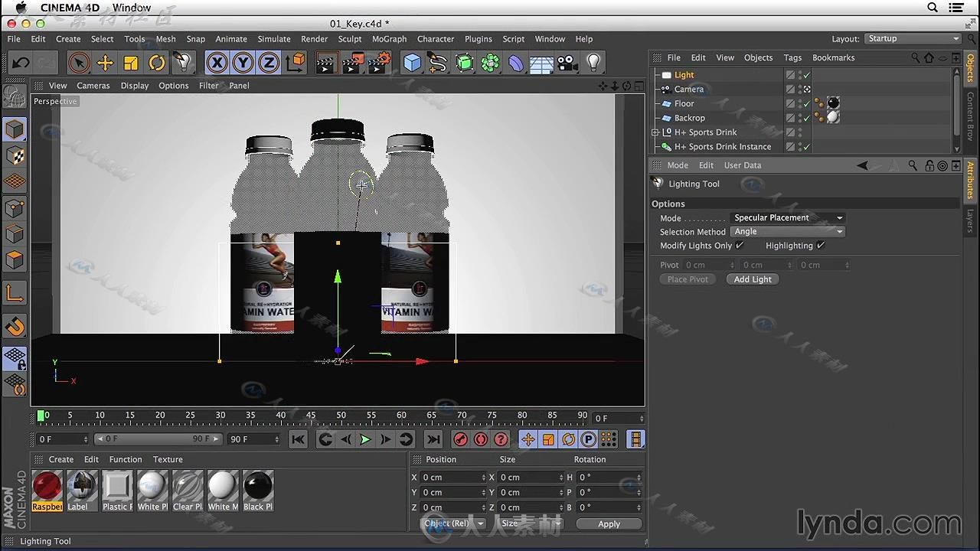Click Record Active Objects button
The height and width of the screenshot is (551, 980).
point(460,439)
